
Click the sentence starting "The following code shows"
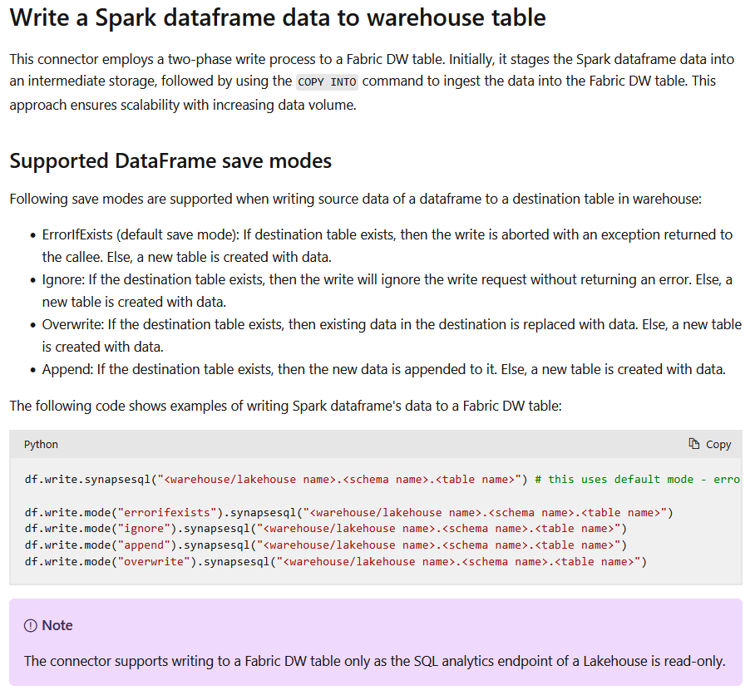pos(285,406)
